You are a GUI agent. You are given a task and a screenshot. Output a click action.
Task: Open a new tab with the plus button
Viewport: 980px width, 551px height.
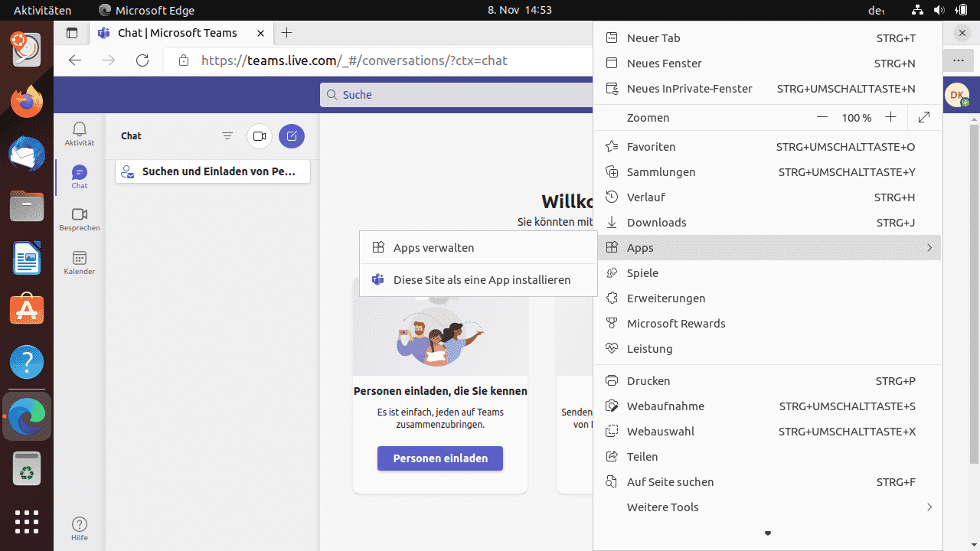click(286, 33)
